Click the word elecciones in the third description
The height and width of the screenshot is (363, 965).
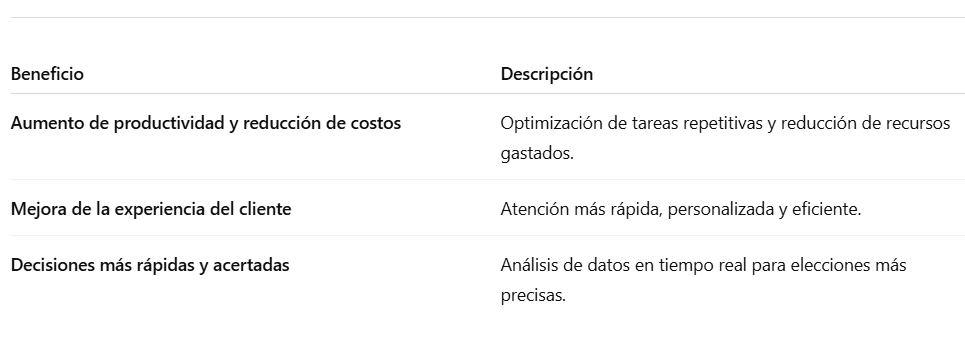click(830, 265)
